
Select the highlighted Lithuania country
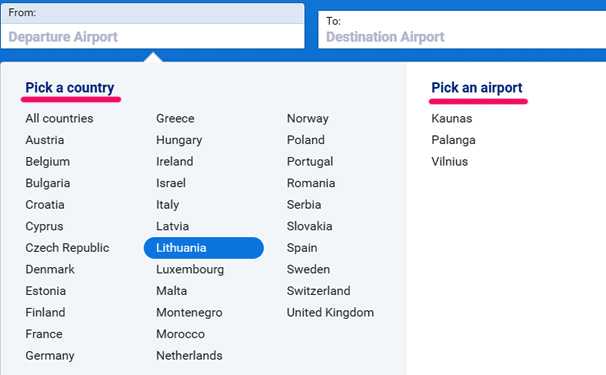pos(204,248)
